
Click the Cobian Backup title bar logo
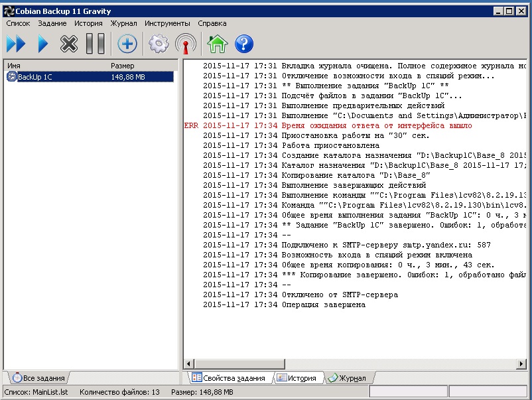pyautogui.click(x=9, y=11)
